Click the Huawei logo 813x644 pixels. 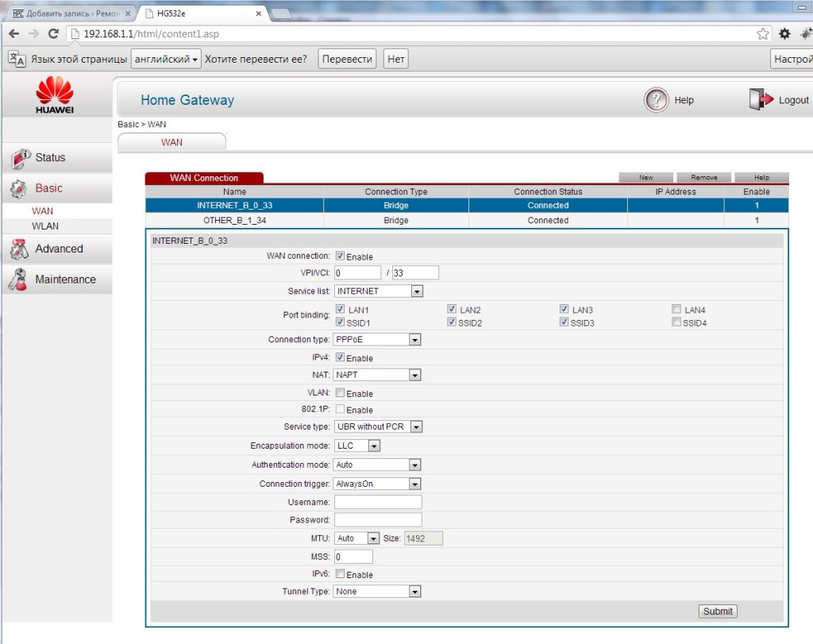[55, 94]
